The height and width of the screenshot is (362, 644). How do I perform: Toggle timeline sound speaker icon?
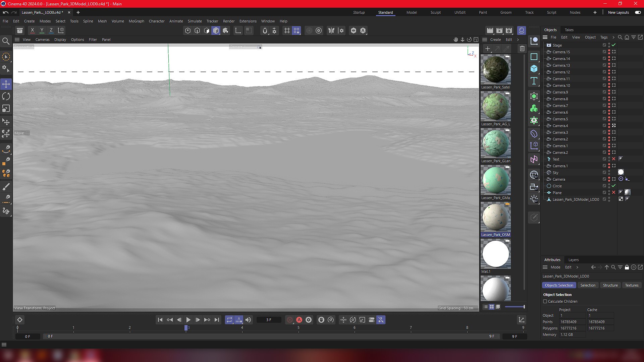click(x=248, y=320)
